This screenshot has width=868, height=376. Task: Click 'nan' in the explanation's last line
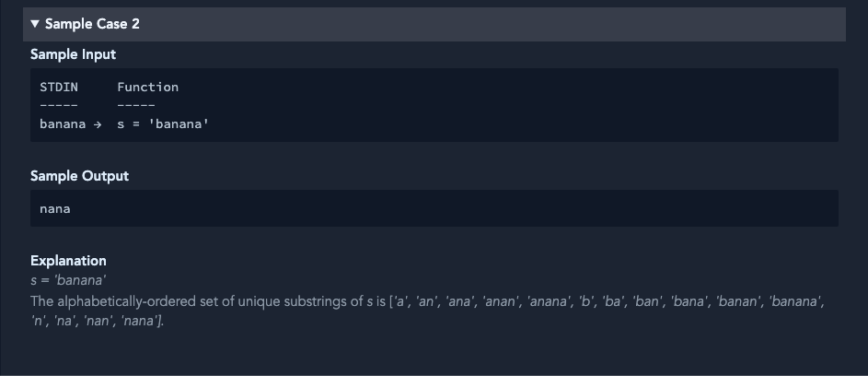(103, 321)
